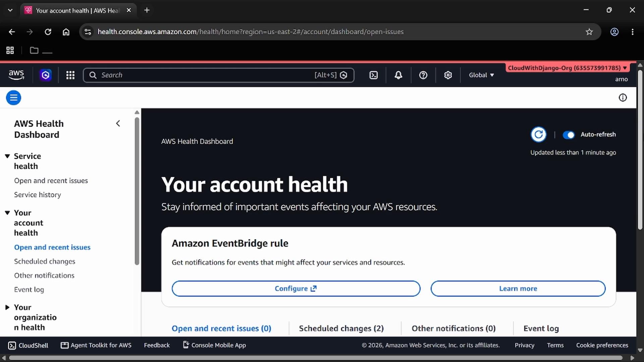Select Open and recent issues (0) tab
Screen dimensions: 644x362
[221, 328]
